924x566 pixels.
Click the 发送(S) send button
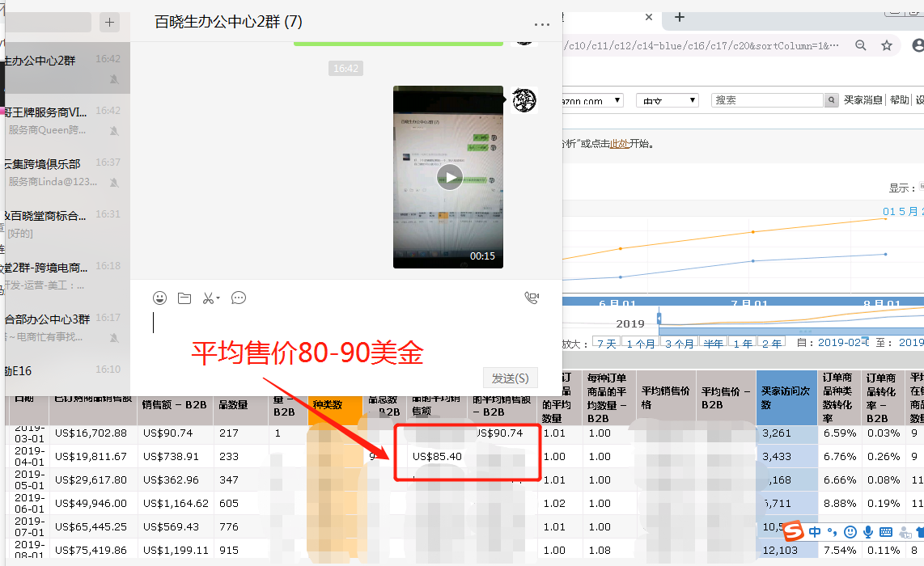pos(511,378)
